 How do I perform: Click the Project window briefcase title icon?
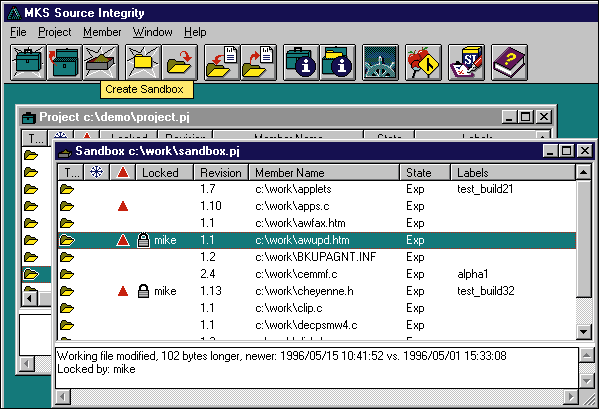(29, 117)
